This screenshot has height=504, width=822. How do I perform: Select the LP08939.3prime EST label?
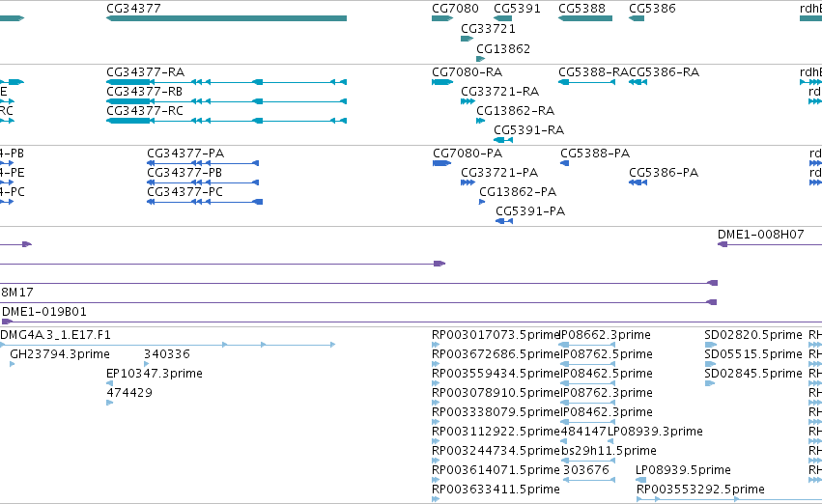(655, 432)
